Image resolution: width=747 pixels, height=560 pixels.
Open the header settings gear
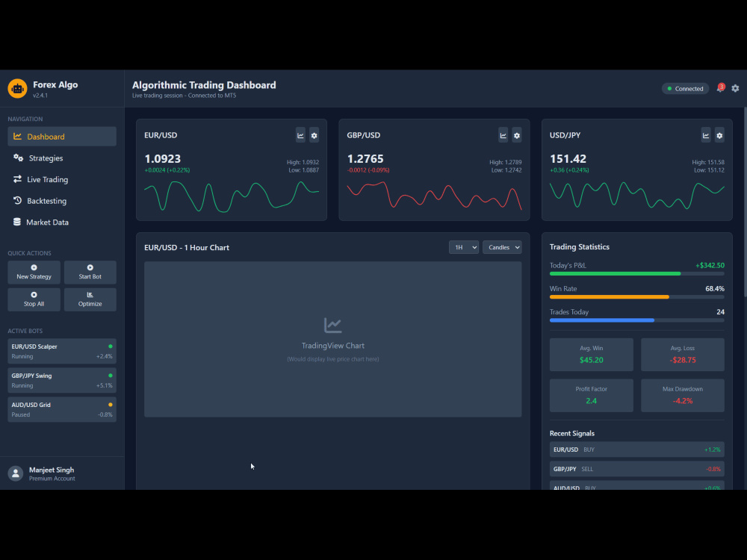(x=735, y=89)
